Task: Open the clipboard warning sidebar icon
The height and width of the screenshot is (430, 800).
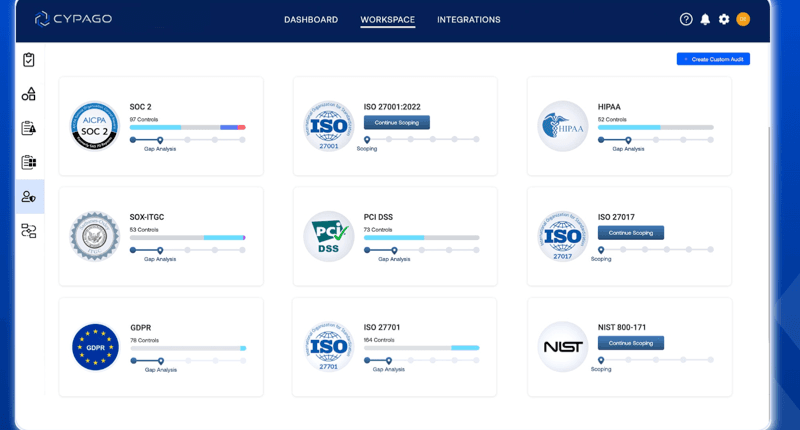Action: (29, 128)
